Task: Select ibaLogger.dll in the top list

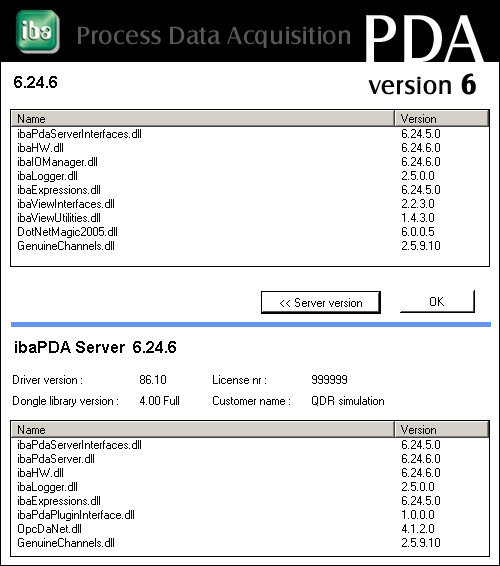Action: [x=250, y=176]
